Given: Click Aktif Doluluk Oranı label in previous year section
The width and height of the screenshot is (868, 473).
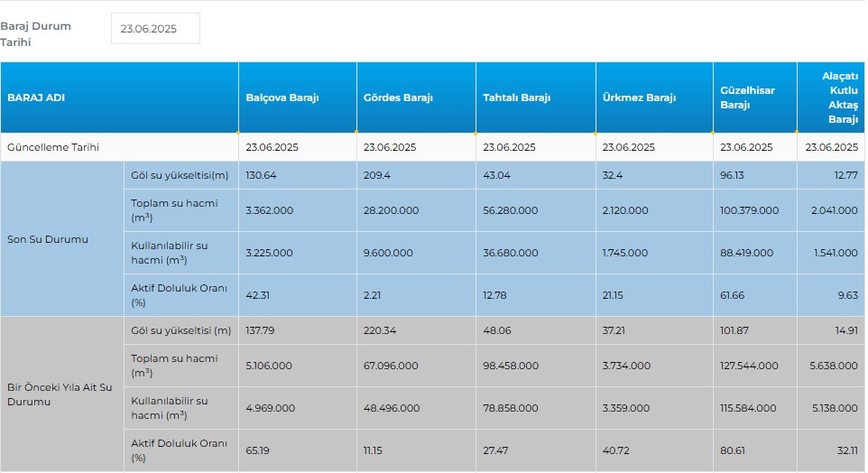Looking at the screenshot, I should (x=179, y=450).
